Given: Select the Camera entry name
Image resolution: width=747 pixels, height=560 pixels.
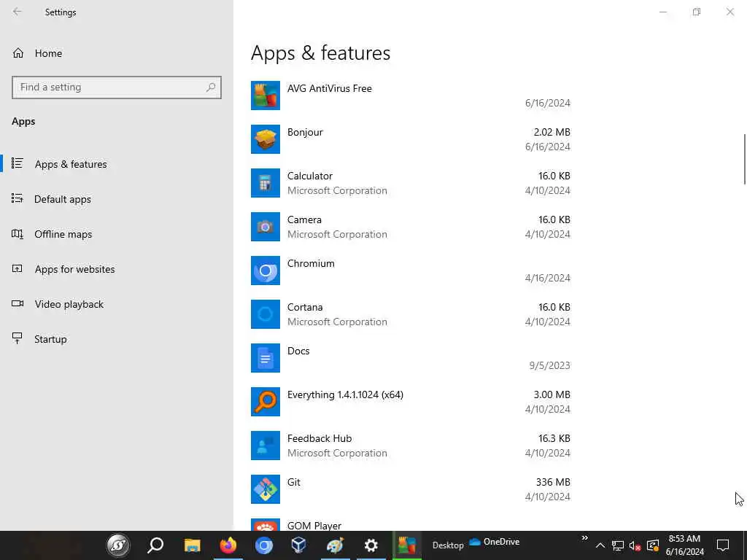Looking at the screenshot, I should 304,219.
